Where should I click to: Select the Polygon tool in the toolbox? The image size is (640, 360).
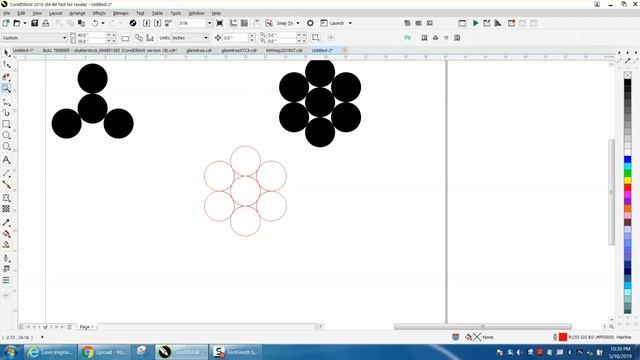pos(6,146)
